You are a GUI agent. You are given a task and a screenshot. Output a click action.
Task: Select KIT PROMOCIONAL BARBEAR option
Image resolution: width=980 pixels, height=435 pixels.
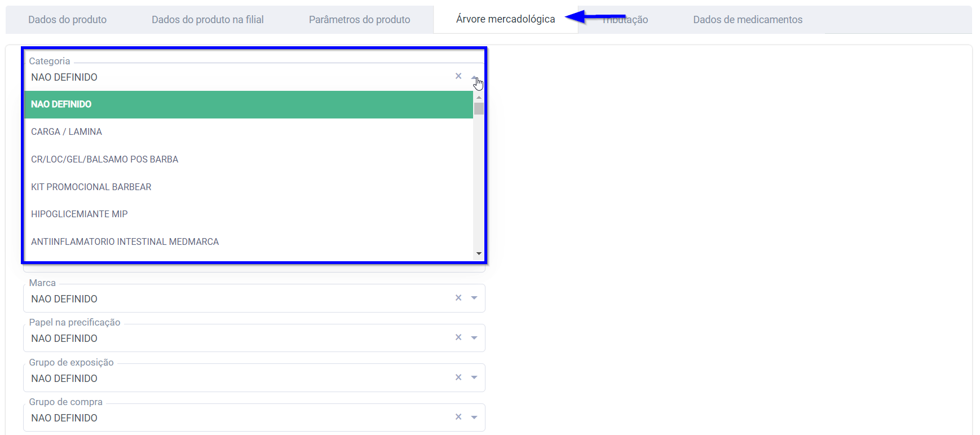point(249,187)
